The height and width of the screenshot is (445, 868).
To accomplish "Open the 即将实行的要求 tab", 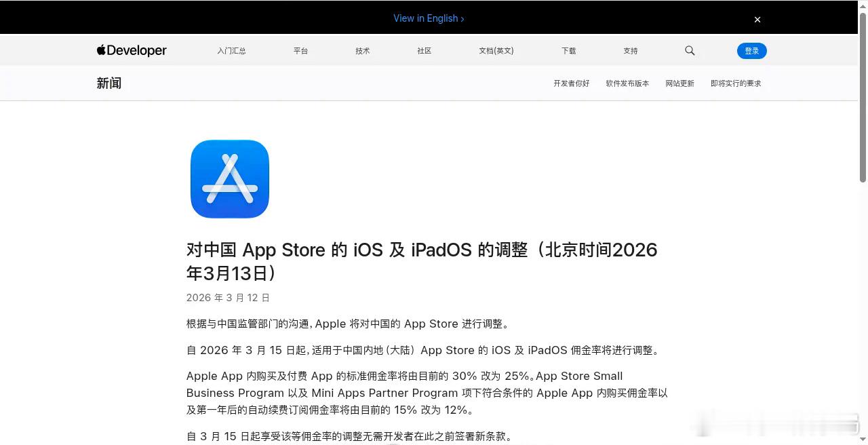I will tap(736, 83).
